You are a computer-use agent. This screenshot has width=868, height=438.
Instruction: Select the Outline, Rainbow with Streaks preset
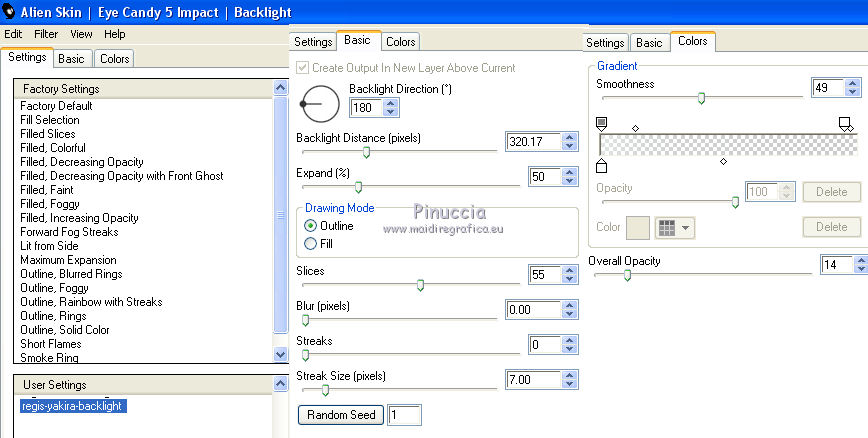(x=91, y=302)
